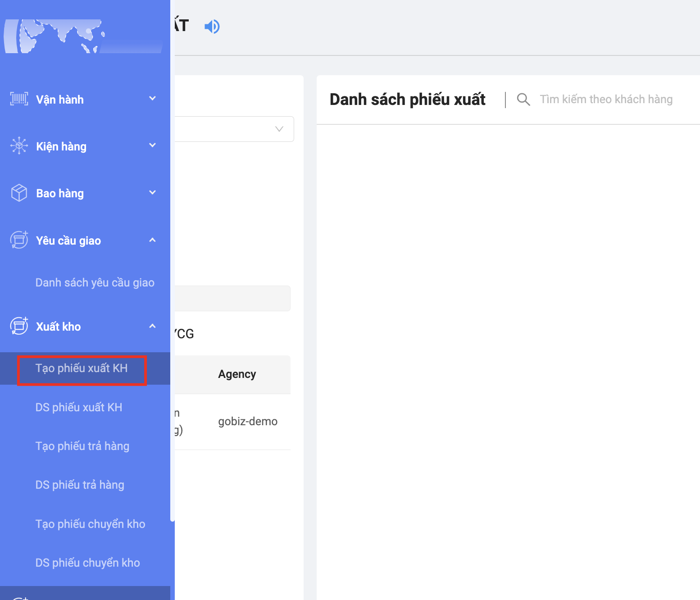Collapse the Xuất kho section
Image resolution: width=700 pixels, height=600 pixels.
coord(152,326)
